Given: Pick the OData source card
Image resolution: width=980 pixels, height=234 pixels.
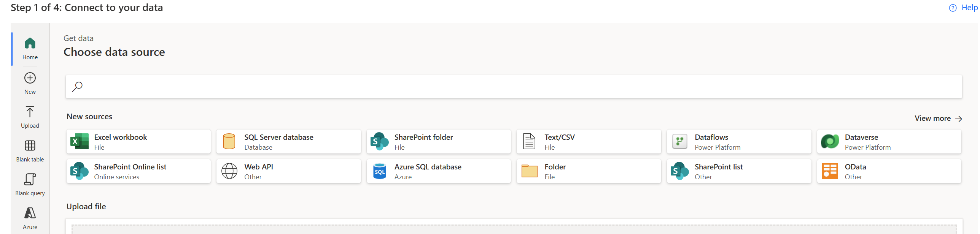Looking at the screenshot, I should (x=889, y=171).
